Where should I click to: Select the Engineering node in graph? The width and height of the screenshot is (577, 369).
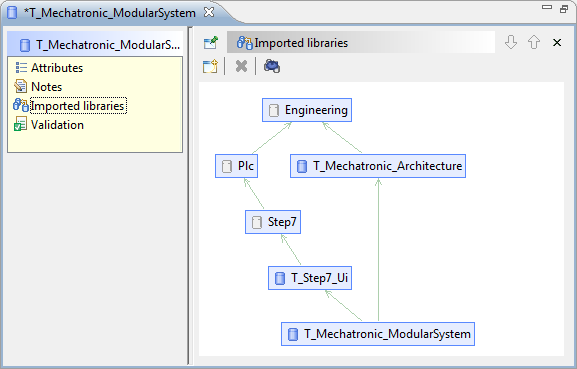[x=307, y=110]
